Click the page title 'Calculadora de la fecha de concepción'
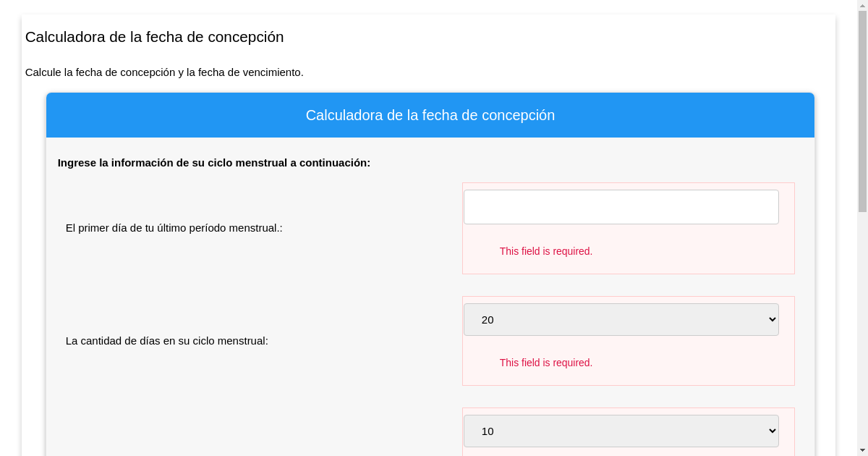This screenshot has height=456, width=868. pos(154,37)
